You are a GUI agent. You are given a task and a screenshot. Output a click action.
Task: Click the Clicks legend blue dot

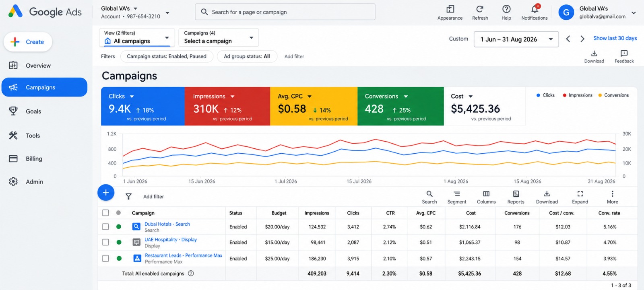538,95
